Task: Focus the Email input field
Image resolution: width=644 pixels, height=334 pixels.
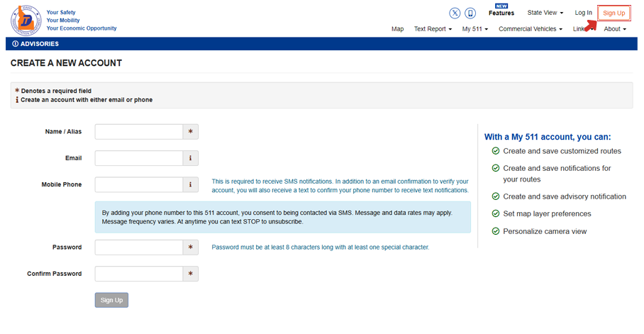Action: click(139, 158)
